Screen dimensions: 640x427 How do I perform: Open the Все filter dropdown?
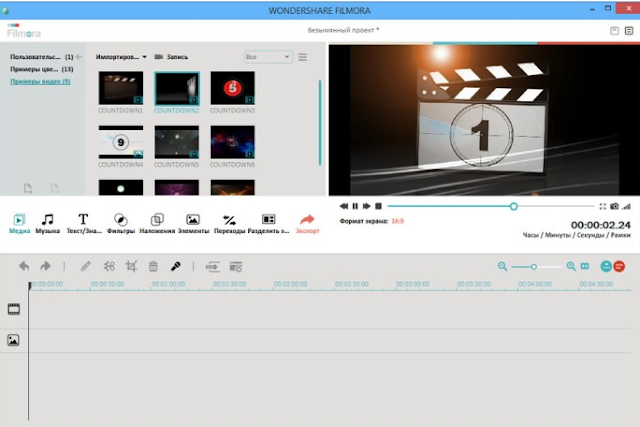coord(268,57)
